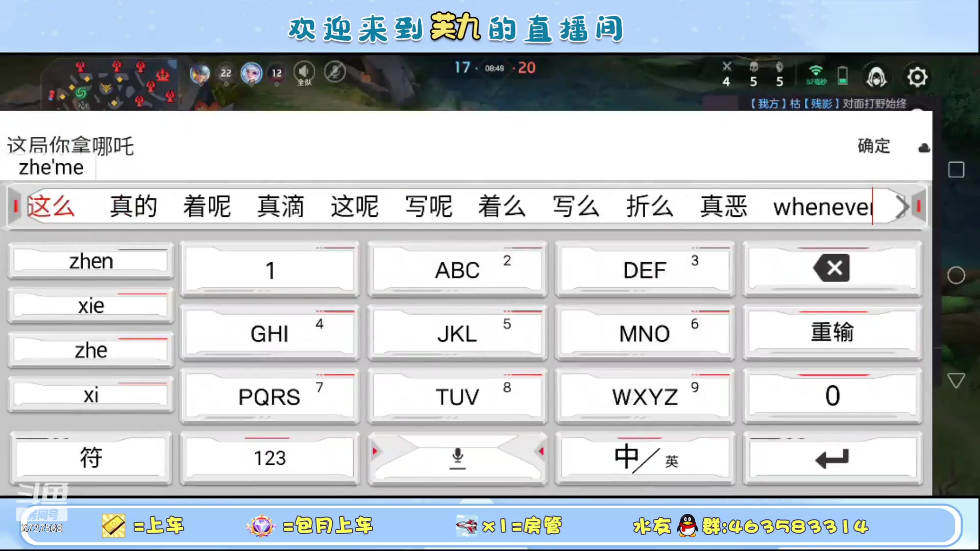The width and height of the screenshot is (980, 551).
Task: Choose candidate word 着么
Action: 502,207
